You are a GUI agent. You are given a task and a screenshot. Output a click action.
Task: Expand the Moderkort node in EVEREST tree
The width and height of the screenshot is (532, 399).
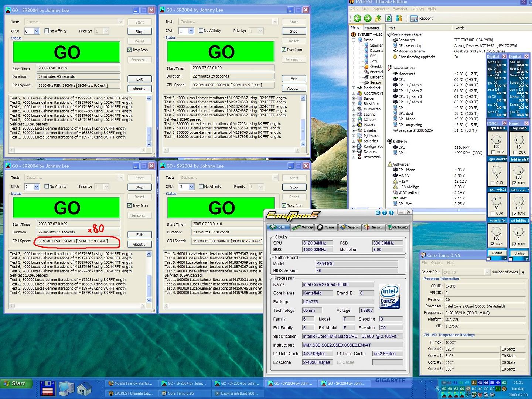click(x=354, y=88)
